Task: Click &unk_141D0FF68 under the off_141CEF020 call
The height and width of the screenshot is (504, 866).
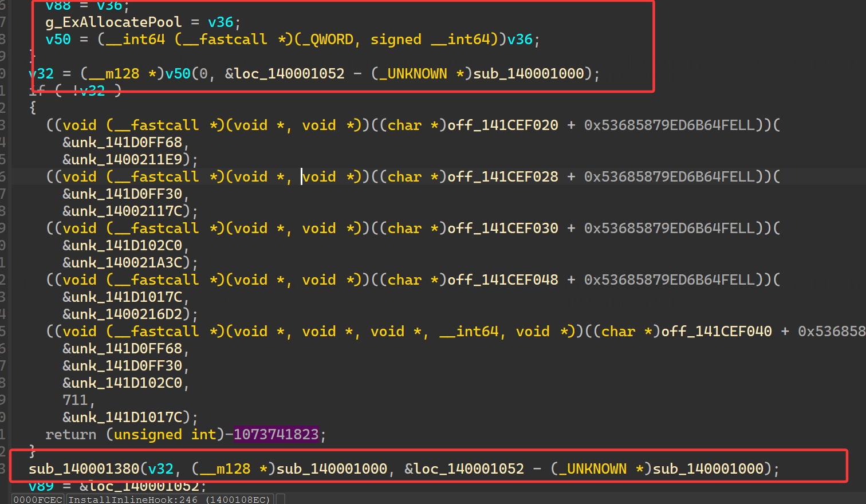Action: point(122,143)
